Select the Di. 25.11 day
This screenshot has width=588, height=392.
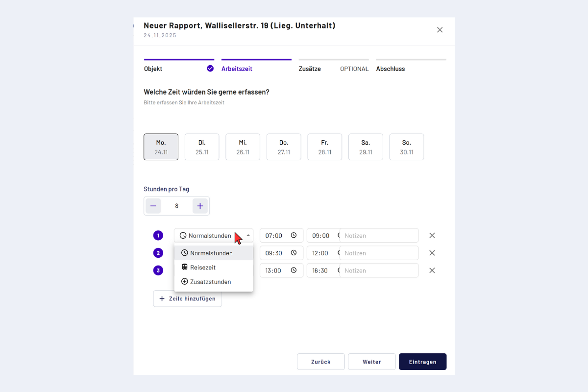pyautogui.click(x=202, y=147)
